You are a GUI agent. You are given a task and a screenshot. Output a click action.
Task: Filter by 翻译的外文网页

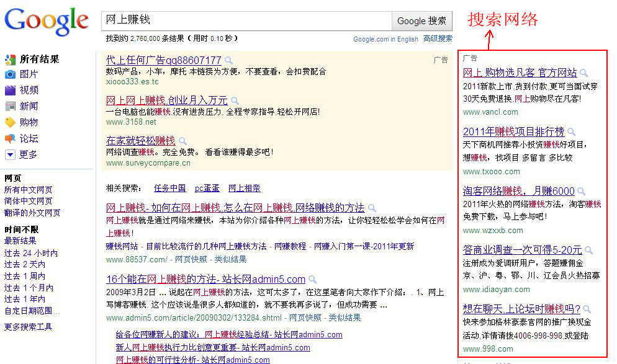point(32,213)
